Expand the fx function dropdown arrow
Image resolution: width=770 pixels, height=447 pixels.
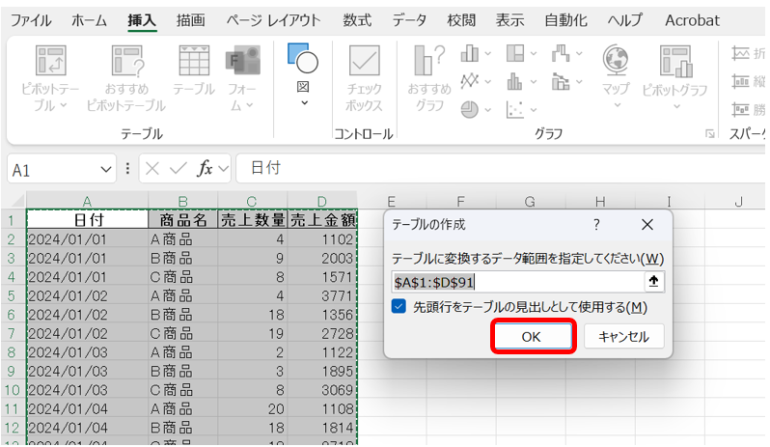click(x=223, y=169)
